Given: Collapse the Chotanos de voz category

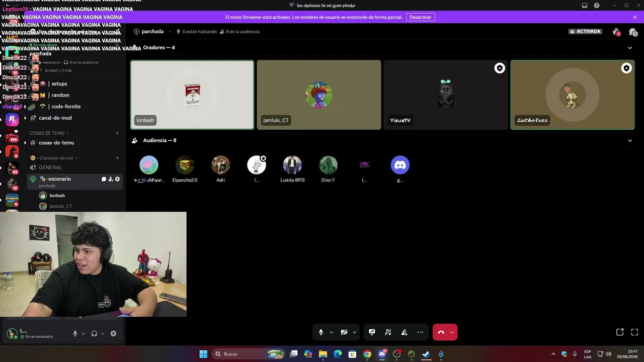Looking at the screenshot, I should click(54, 158).
